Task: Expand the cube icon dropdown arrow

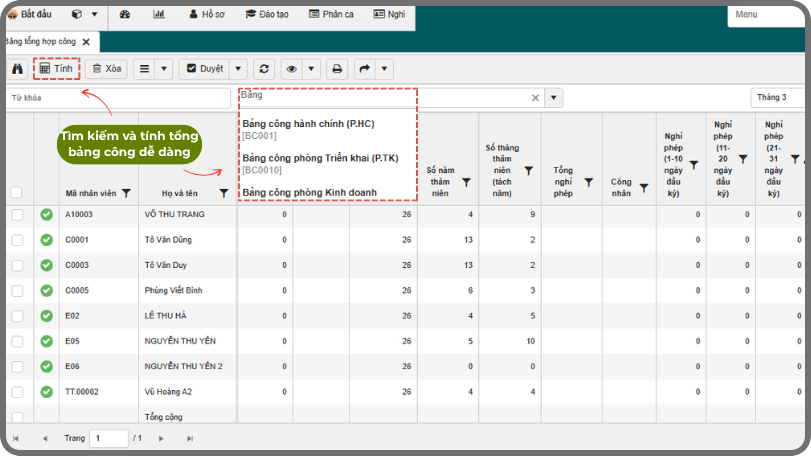Action: click(94, 14)
